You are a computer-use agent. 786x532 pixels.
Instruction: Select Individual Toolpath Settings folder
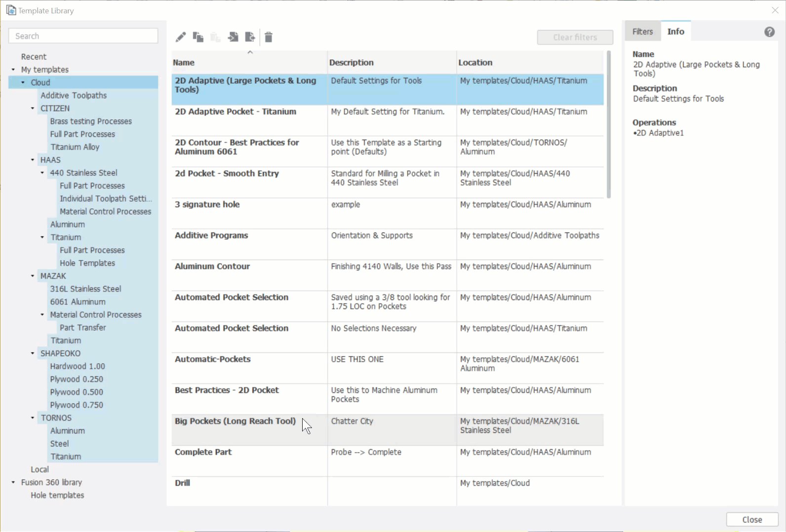coord(106,198)
